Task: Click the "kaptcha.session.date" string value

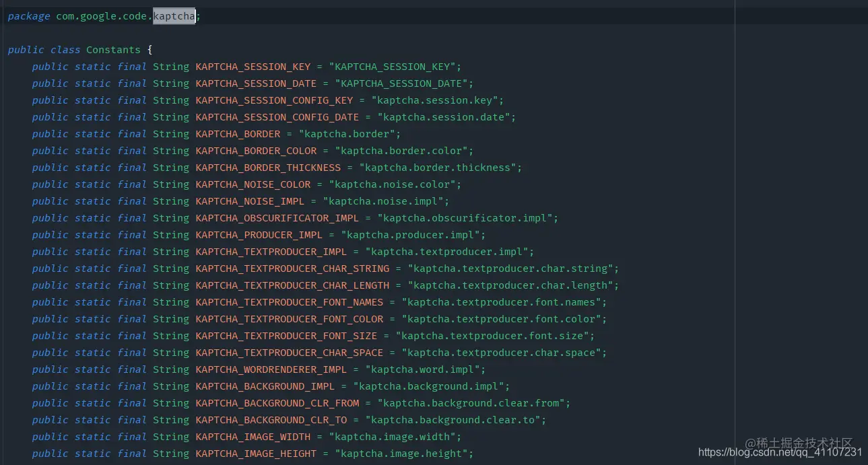Action: 444,117
